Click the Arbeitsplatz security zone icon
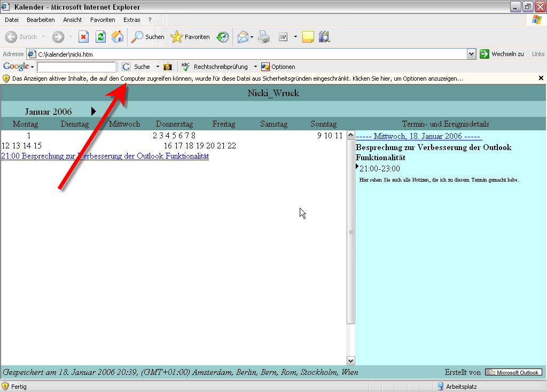547x392 pixels. (440, 387)
